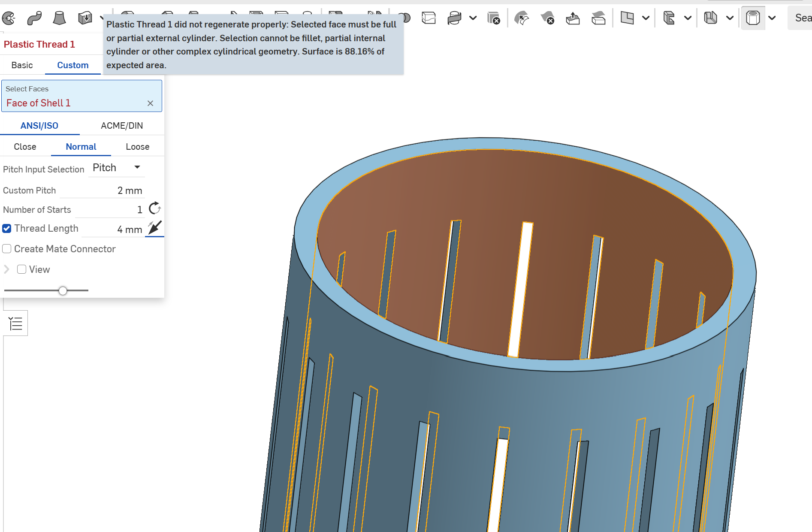This screenshot has width=812, height=532.
Task: Select the Thicken tool
Action: click(x=85, y=18)
